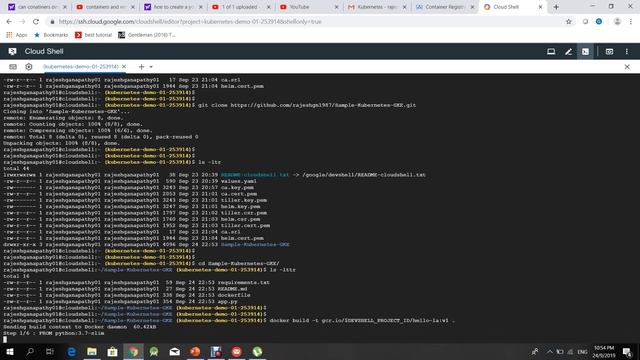The width and height of the screenshot is (640, 360).
Task: Click the values.yaml file entry
Action: [239, 181]
